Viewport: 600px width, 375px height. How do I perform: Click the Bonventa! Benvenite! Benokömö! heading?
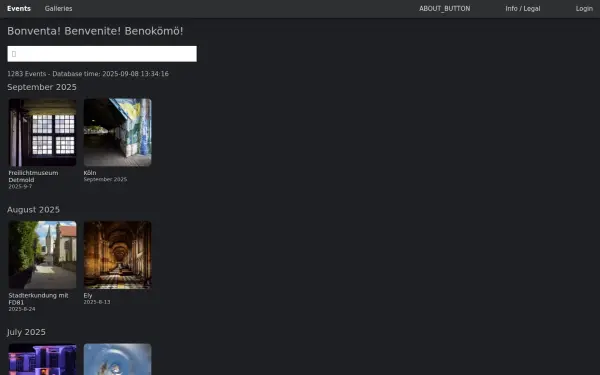click(x=95, y=31)
